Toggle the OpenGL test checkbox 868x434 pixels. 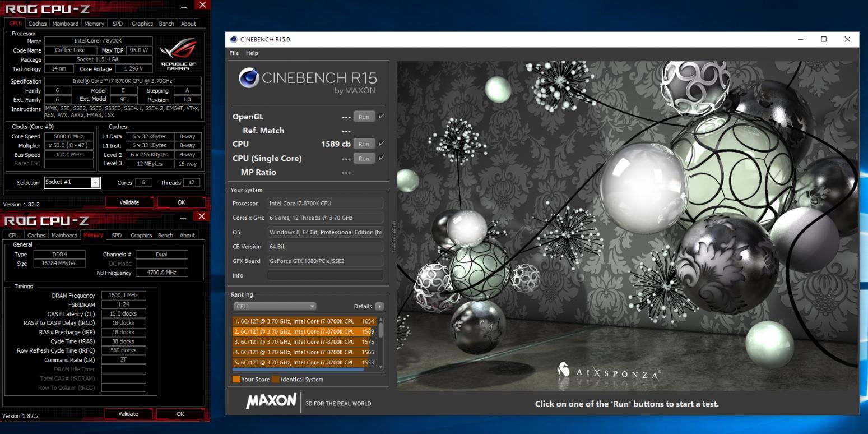[382, 117]
